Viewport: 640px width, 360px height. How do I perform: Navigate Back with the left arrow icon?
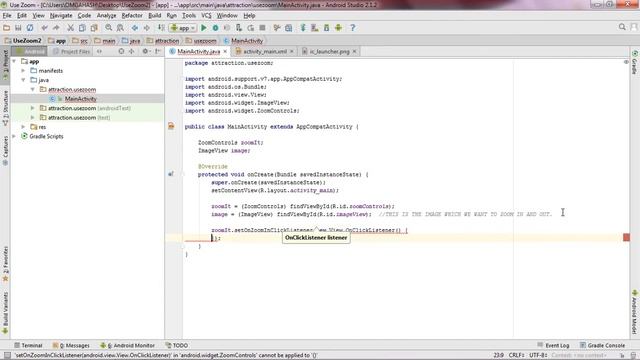(x=134, y=28)
